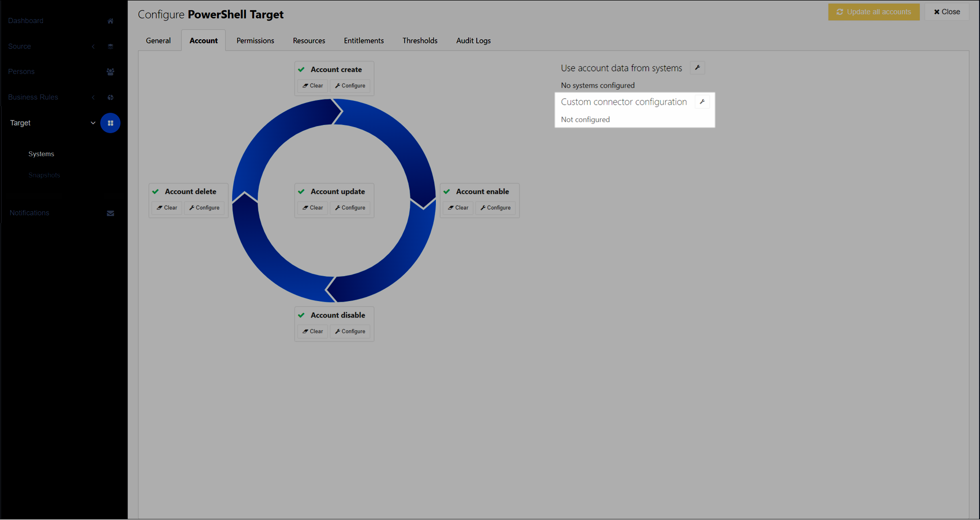
Task: Click the No systems configured text
Action: click(598, 85)
